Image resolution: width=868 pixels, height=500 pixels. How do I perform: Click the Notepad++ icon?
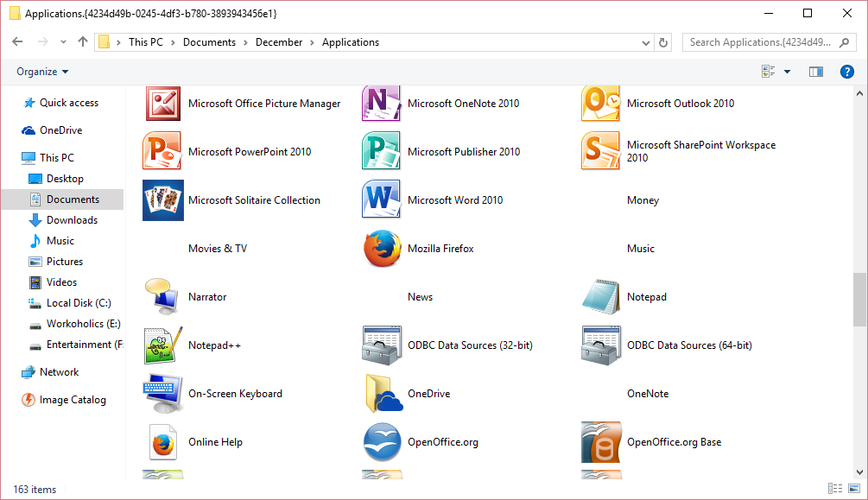[x=162, y=345]
